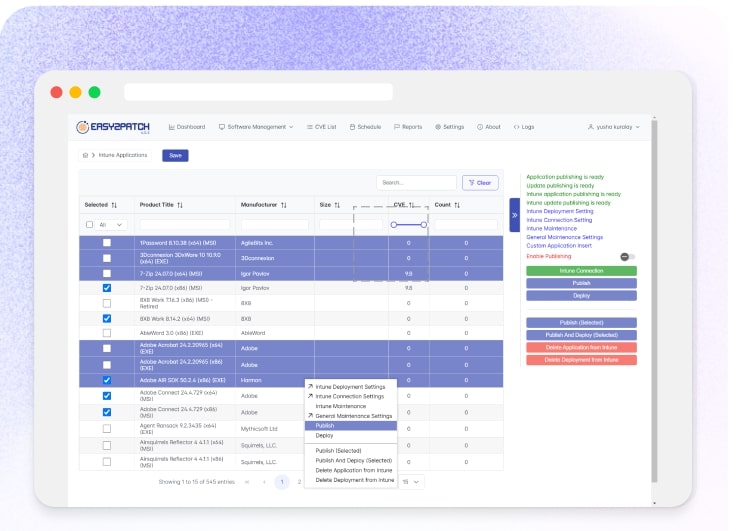Uncheck the Adobe AIR SDK row checkbox
This screenshot has height=531, width=752.
107,380
